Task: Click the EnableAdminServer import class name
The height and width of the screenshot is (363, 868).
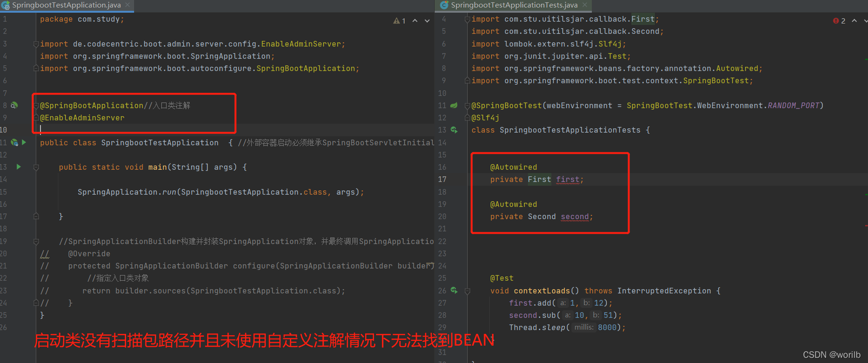Action: click(301, 44)
